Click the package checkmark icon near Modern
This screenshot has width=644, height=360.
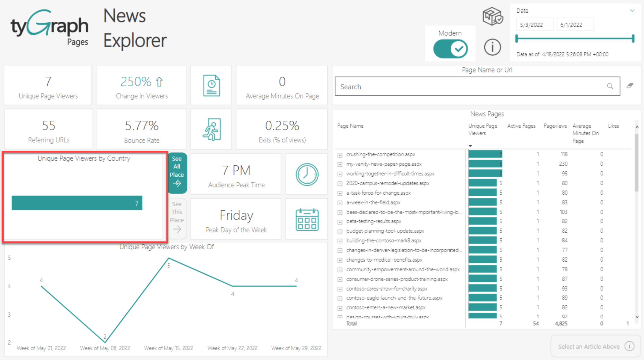(x=492, y=17)
